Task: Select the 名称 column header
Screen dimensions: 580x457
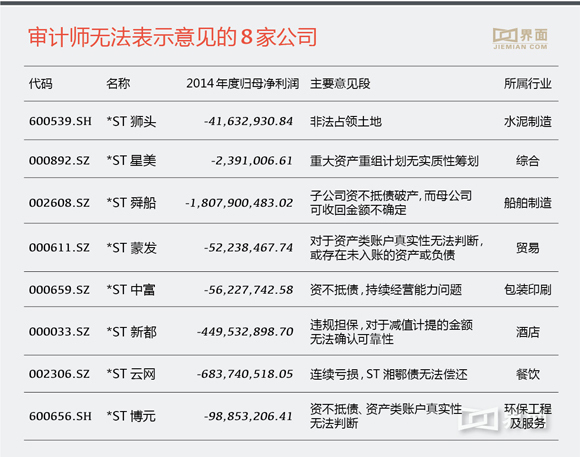Action: coord(118,84)
